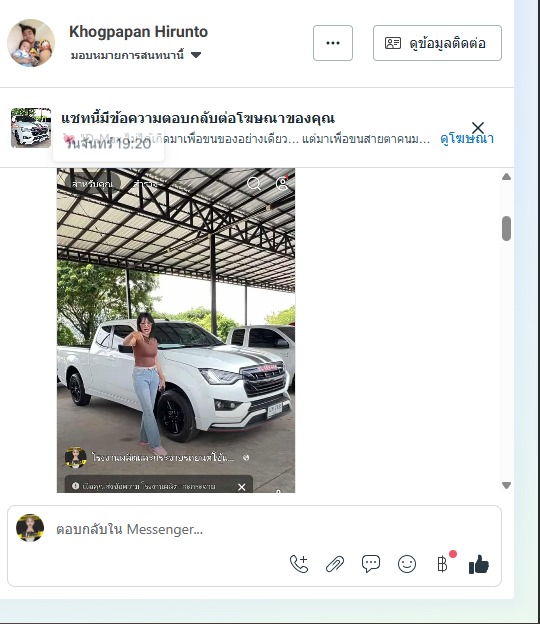Open Khogpapan Hirunto's profile picture
The image size is (540, 624).
click(31, 43)
